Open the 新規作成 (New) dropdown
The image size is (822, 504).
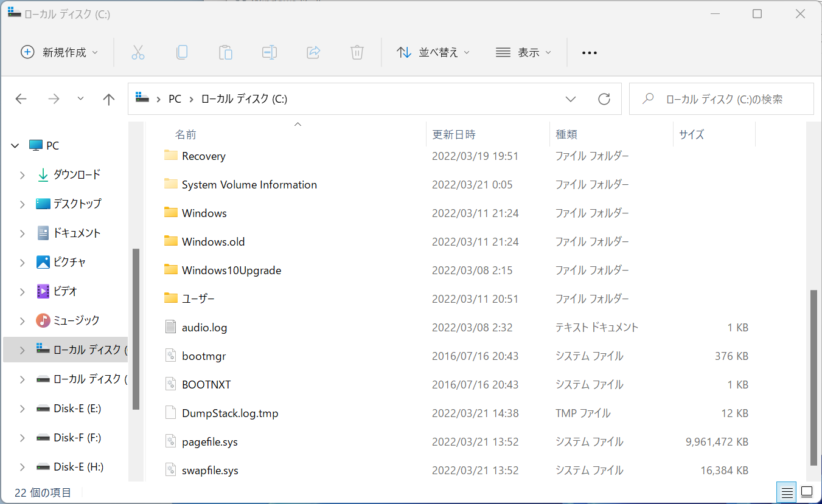pos(59,52)
